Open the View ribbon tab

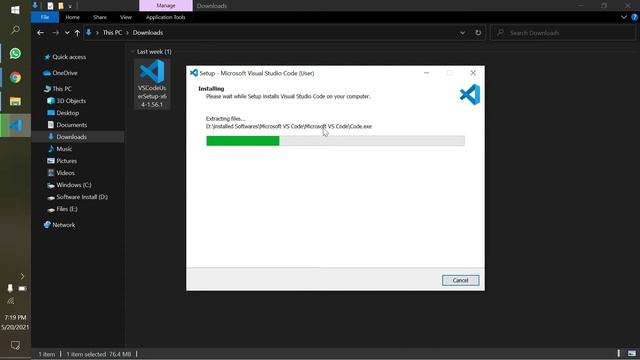126,17
